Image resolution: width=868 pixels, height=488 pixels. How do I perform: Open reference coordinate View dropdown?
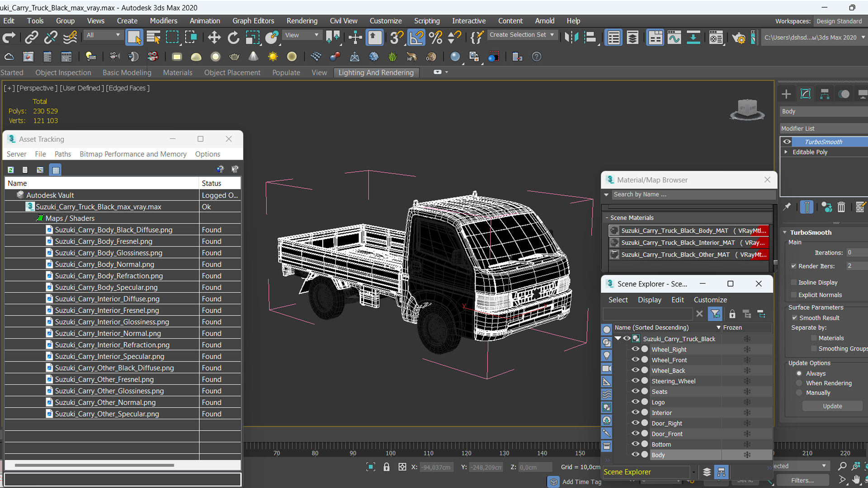(x=302, y=35)
